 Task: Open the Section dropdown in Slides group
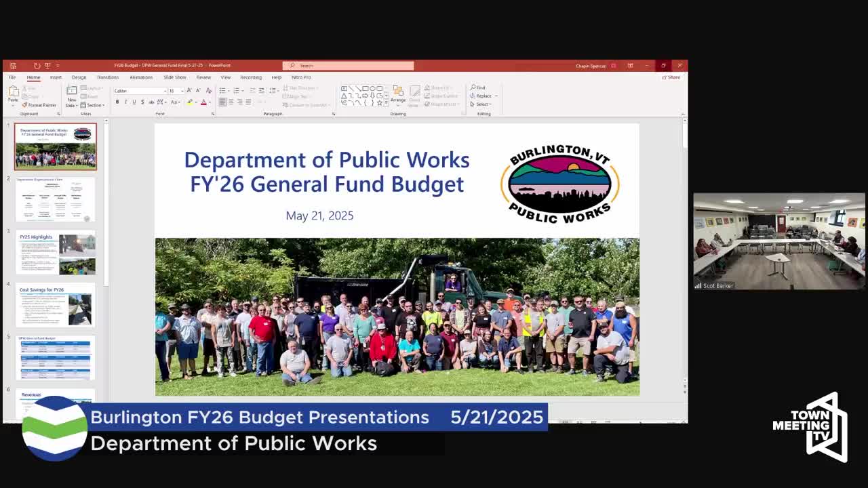click(92, 105)
